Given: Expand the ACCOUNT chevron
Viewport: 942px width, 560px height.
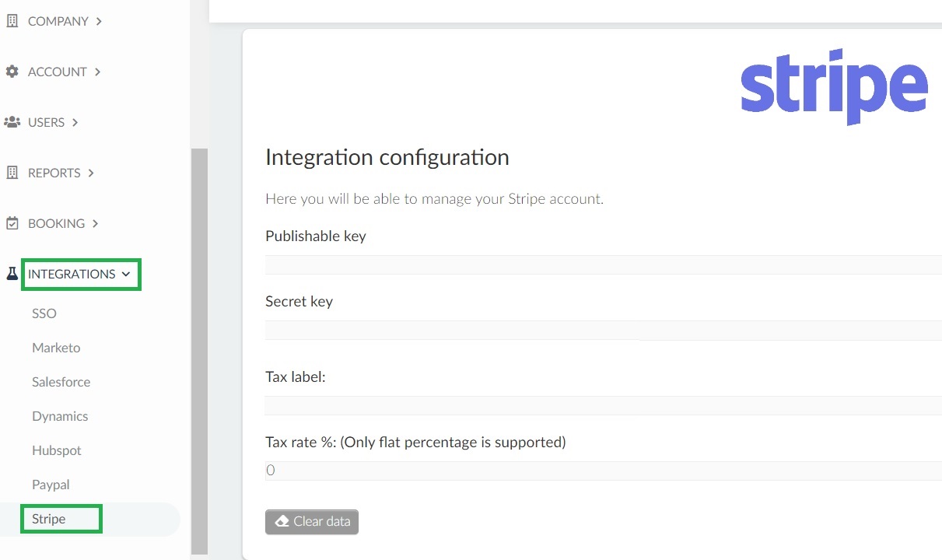Looking at the screenshot, I should coord(97,72).
